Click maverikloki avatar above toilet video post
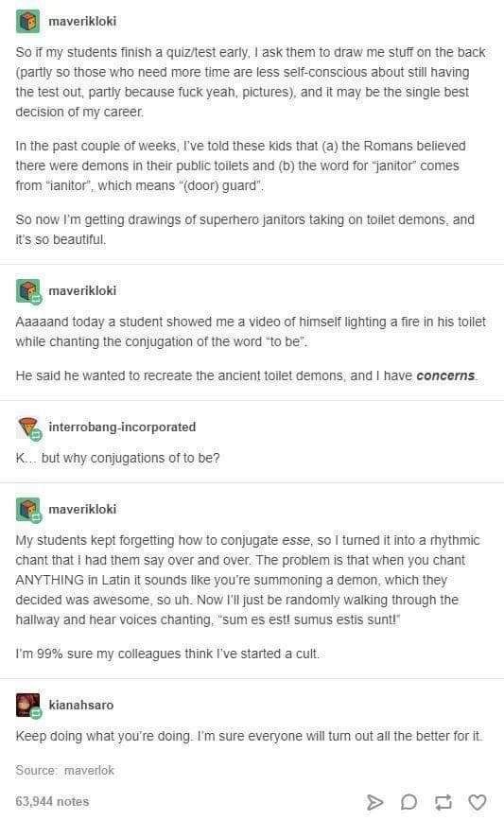Screen dimensions: 504x820 pyautogui.click(x=27, y=290)
